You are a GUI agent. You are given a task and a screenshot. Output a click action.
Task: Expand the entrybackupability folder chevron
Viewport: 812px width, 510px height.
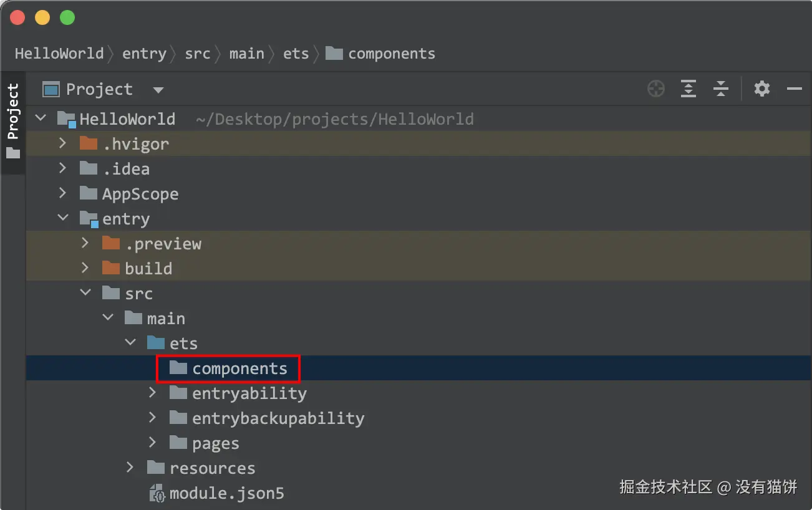tap(153, 418)
